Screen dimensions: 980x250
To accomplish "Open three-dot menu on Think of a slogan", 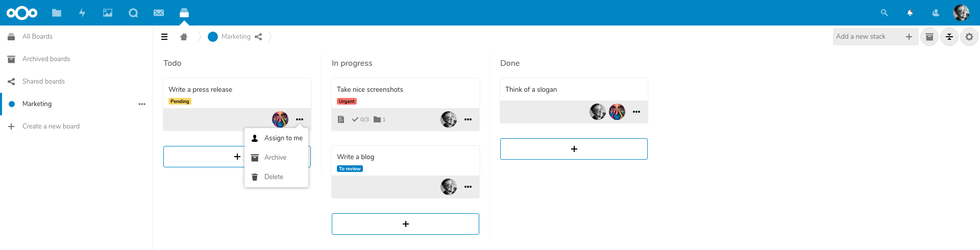I will [x=636, y=112].
